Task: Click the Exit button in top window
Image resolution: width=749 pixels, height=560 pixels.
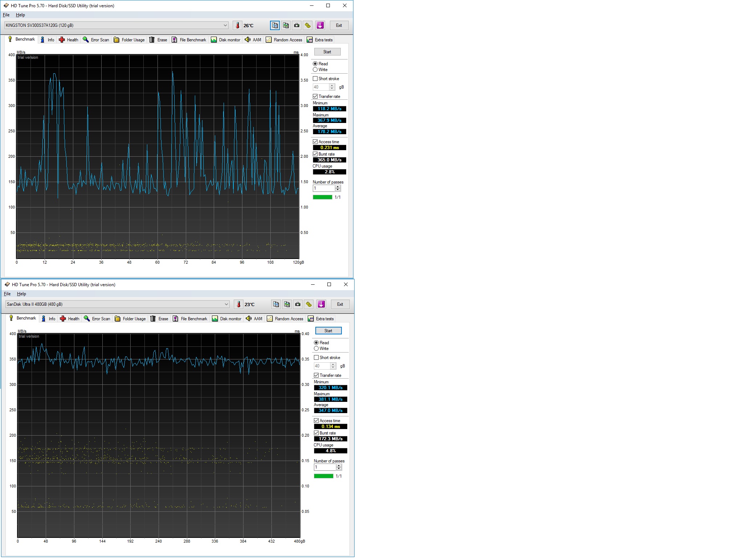Action: pyautogui.click(x=339, y=25)
